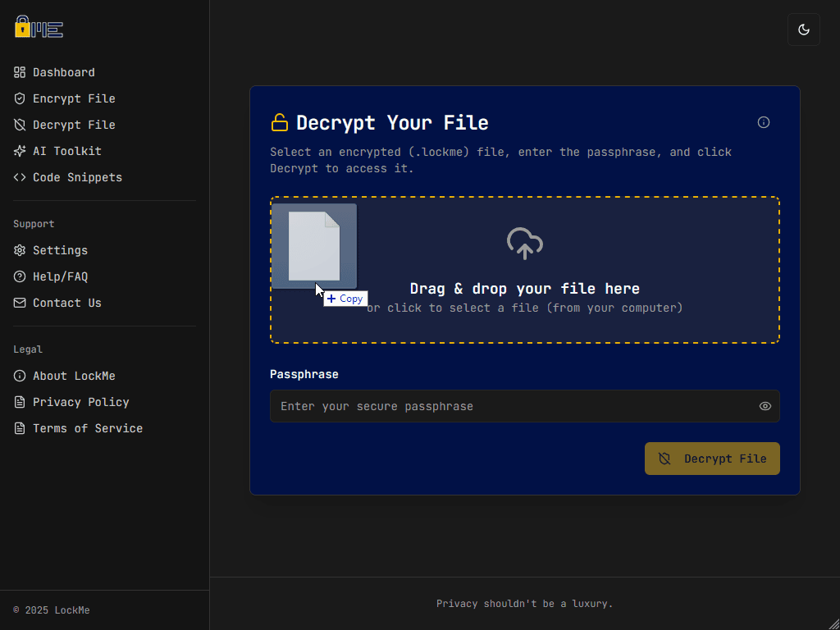Image resolution: width=840 pixels, height=630 pixels.
Task: Click the window resize grip in the corner
Action: 833,623
